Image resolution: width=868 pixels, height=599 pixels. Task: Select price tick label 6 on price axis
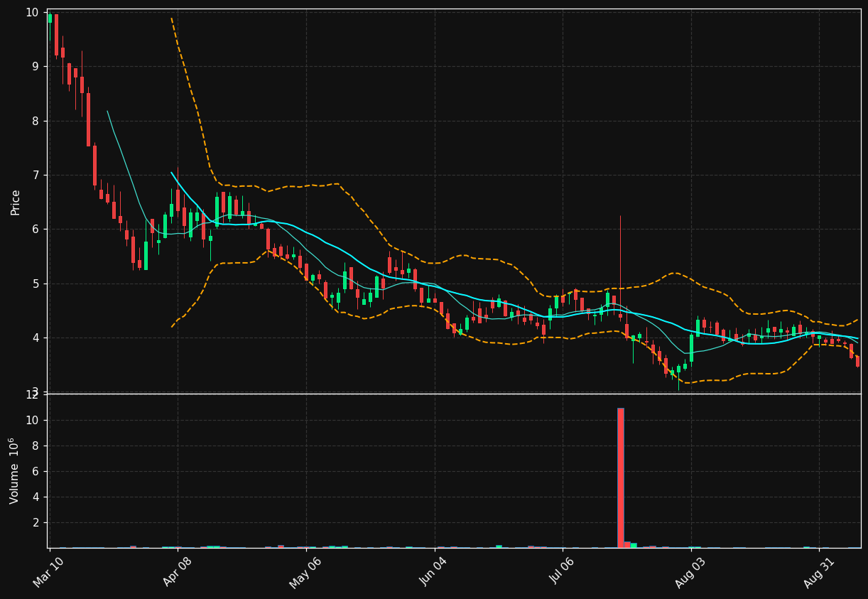coord(36,229)
